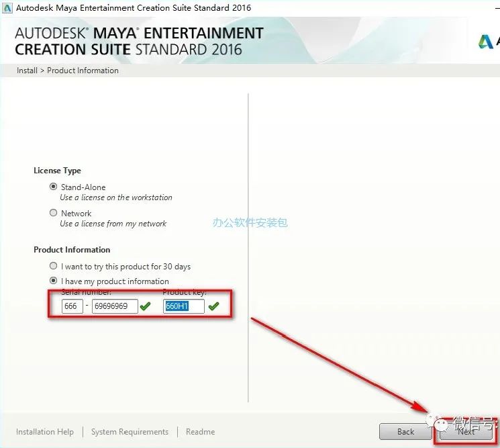The width and height of the screenshot is (500, 448).
Task: Click the green checkmark beside serial number
Action: (145, 306)
